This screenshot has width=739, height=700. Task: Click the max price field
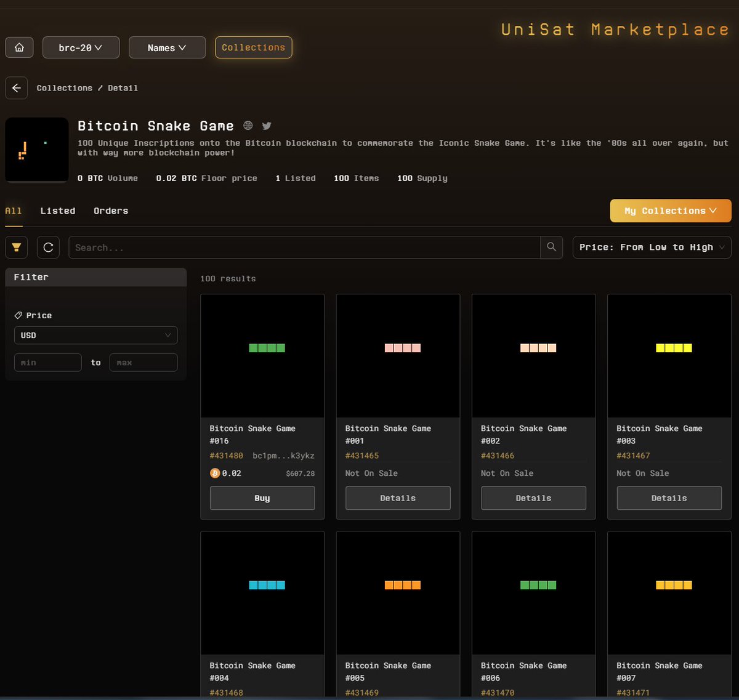tap(143, 363)
